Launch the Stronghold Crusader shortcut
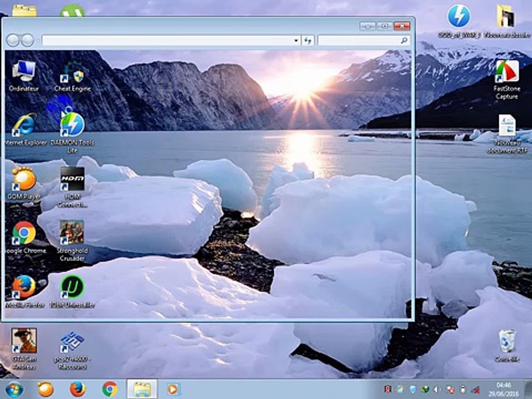The height and width of the screenshot is (399, 532). pos(72,241)
